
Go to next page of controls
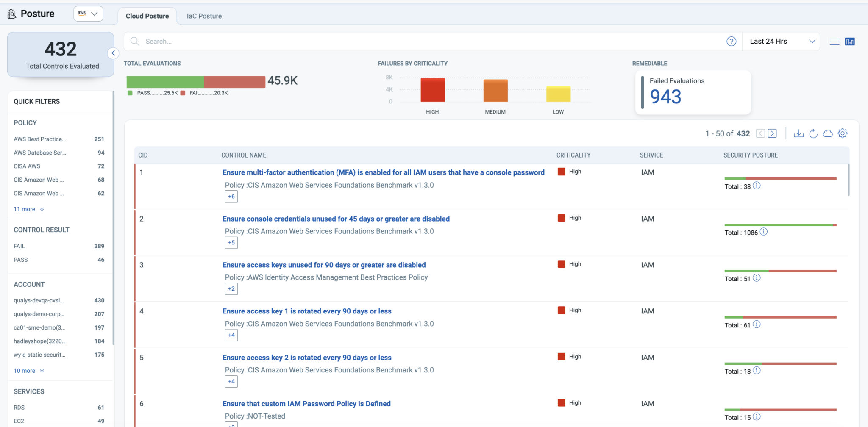pos(772,133)
